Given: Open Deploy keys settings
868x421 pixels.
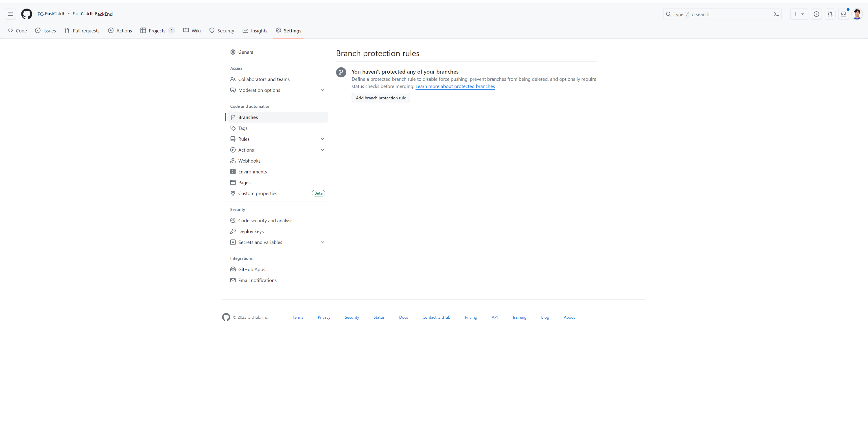Looking at the screenshot, I should coord(251,232).
